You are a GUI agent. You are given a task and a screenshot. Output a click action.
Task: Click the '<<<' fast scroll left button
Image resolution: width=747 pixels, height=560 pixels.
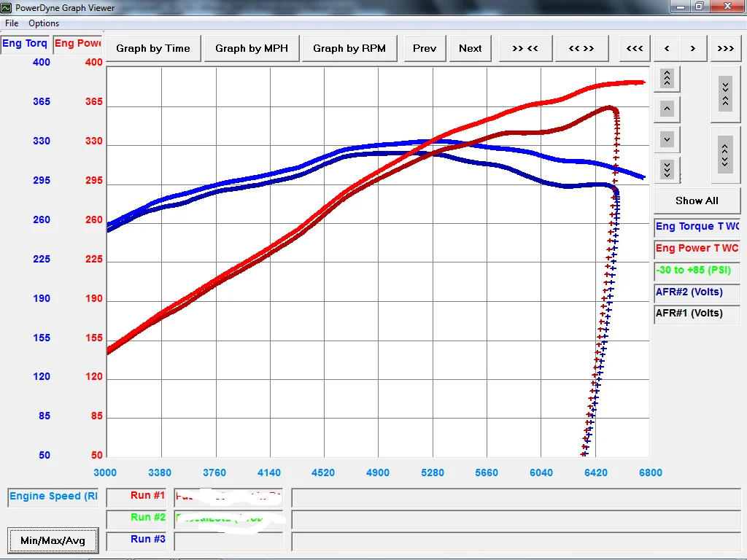tap(635, 49)
